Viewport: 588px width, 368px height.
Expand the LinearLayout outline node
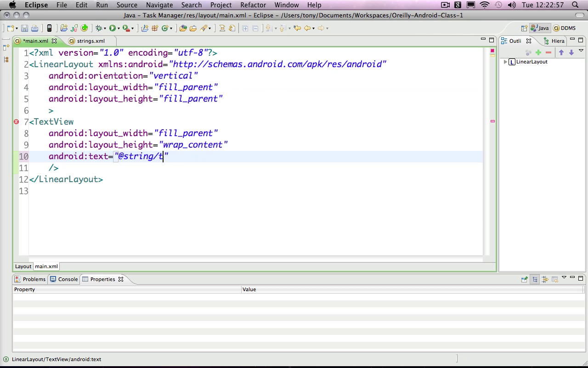pos(505,62)
